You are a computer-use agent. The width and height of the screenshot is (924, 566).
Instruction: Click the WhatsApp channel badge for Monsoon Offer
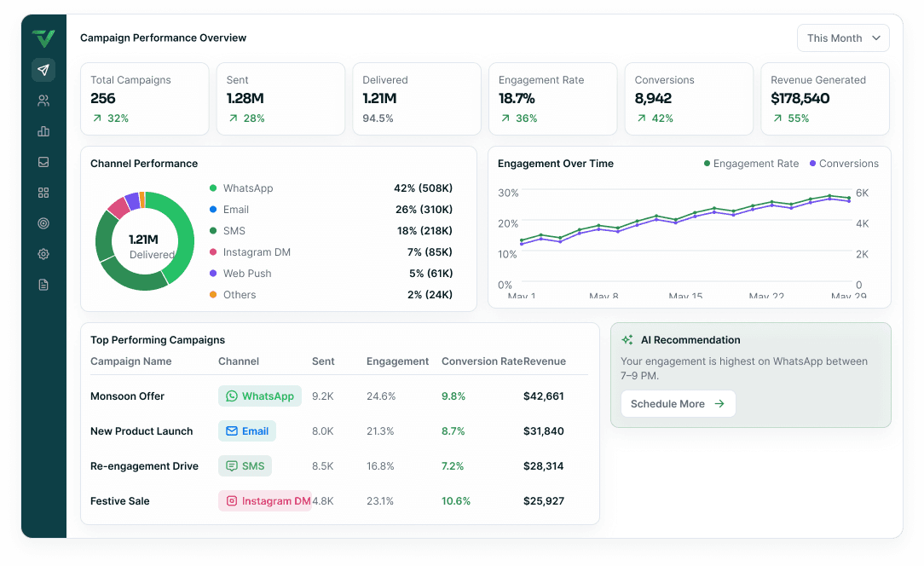pos(260,396)
